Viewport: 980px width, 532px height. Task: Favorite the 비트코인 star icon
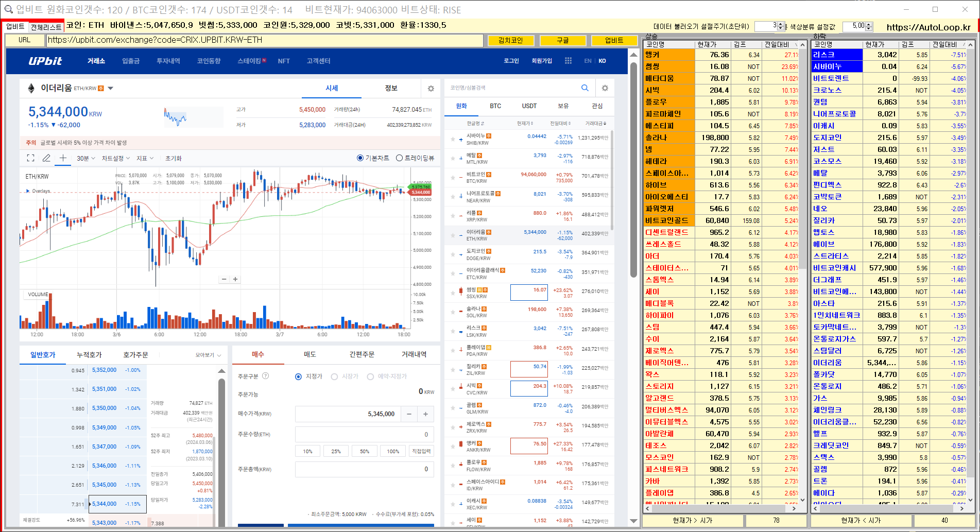coord(453,178)
